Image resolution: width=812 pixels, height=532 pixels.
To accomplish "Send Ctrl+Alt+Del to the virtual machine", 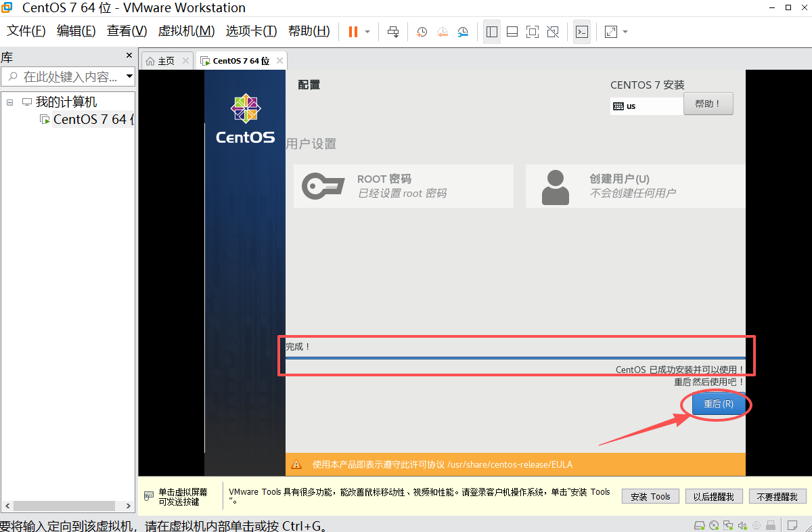I will coord(393,32).
